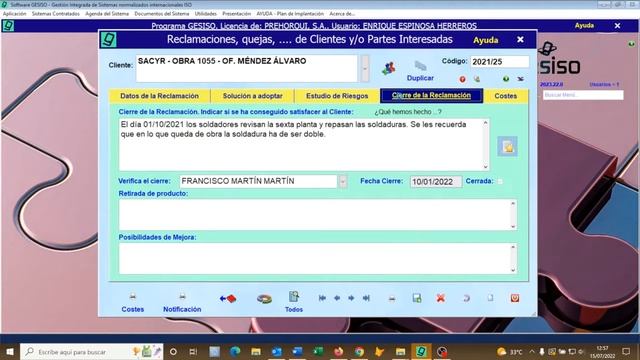Click the red exit icon in bottom toolbar
This screenshot has height=360, width=640.
tap(515, 298)
